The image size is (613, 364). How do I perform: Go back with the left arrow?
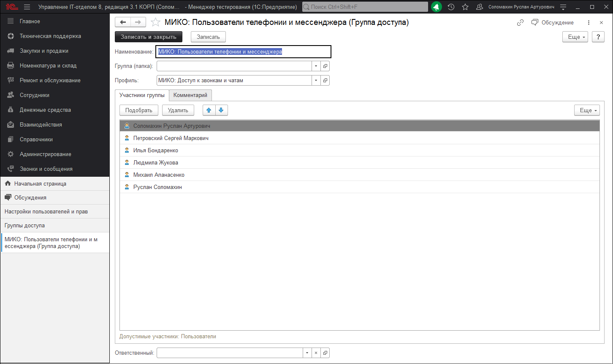click(123, 22)
